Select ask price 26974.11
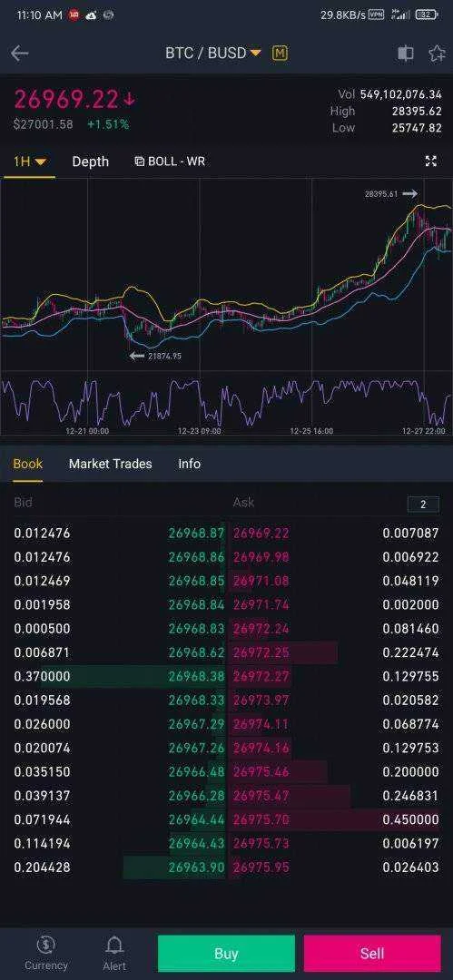 tap(261, 724)
